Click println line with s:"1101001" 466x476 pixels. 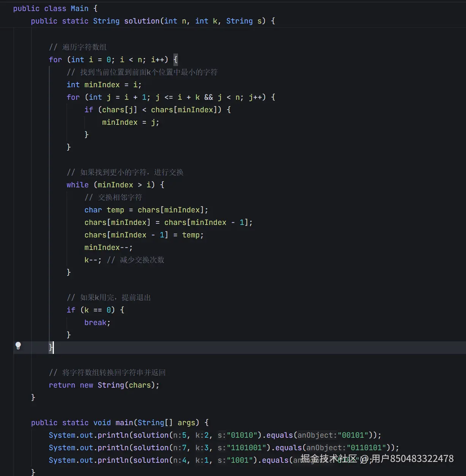(x=224, y=448)
